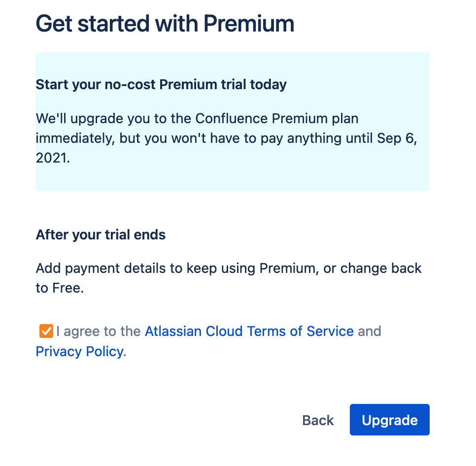Click the Upgrade button
This screenshot has width=476, height=466.
[389, 420]
